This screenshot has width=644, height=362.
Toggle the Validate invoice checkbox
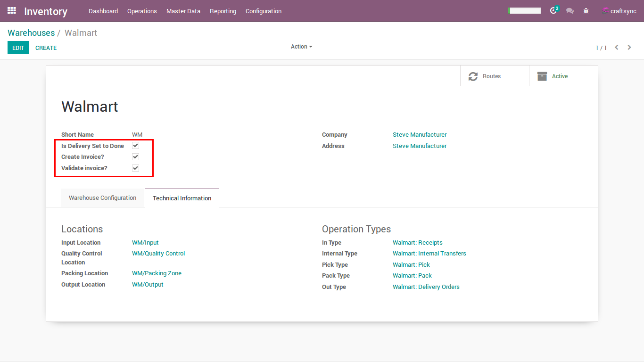[135, 168]
